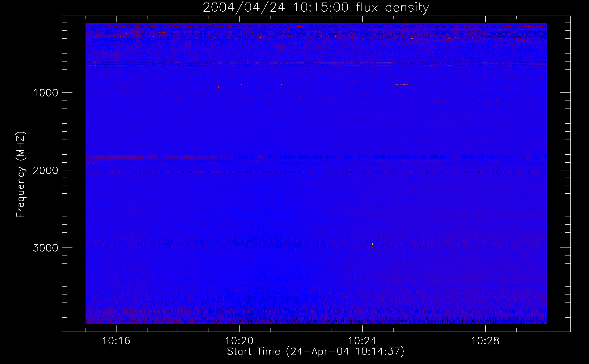Click the plot title '2004/04/24 10:15:00 flux density'
The height and width of the screenshot is (364, 589).
[316, 7]
